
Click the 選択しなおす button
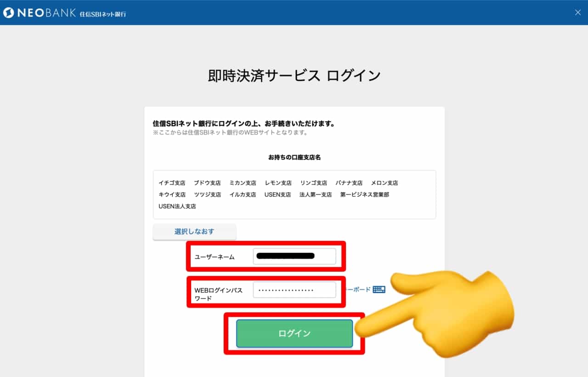tap(194, 232)
